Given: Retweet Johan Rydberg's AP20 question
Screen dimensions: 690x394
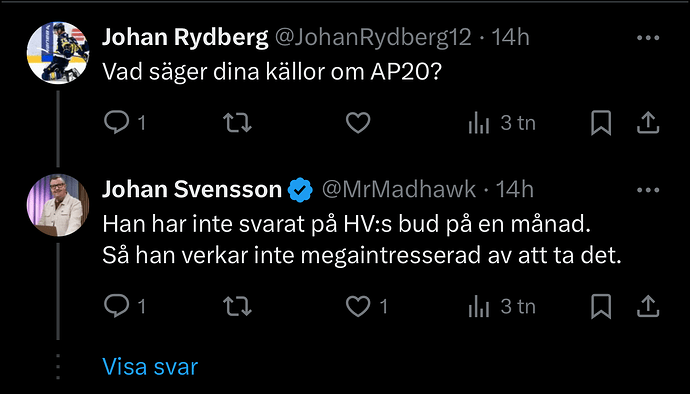Looking at the screenshot, I should point(237,122).
